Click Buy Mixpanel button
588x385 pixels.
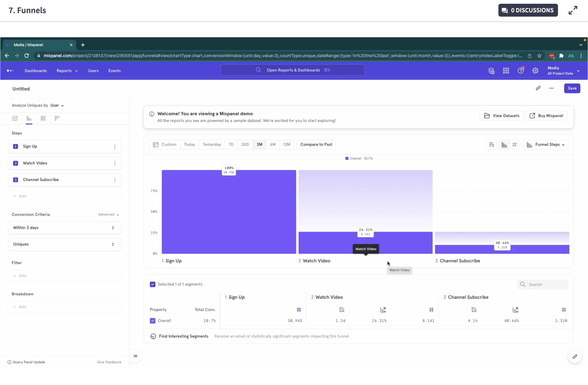pos(546,116)
